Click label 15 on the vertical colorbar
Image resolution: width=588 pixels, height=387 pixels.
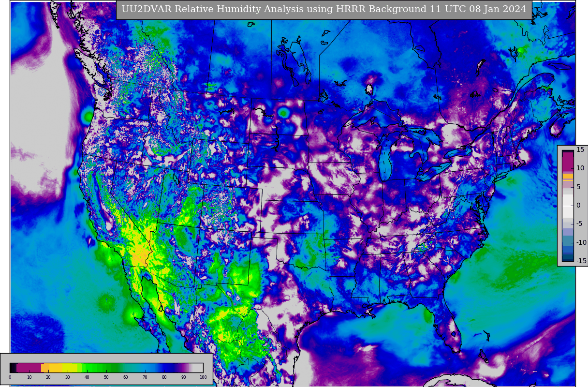[580, 149]
